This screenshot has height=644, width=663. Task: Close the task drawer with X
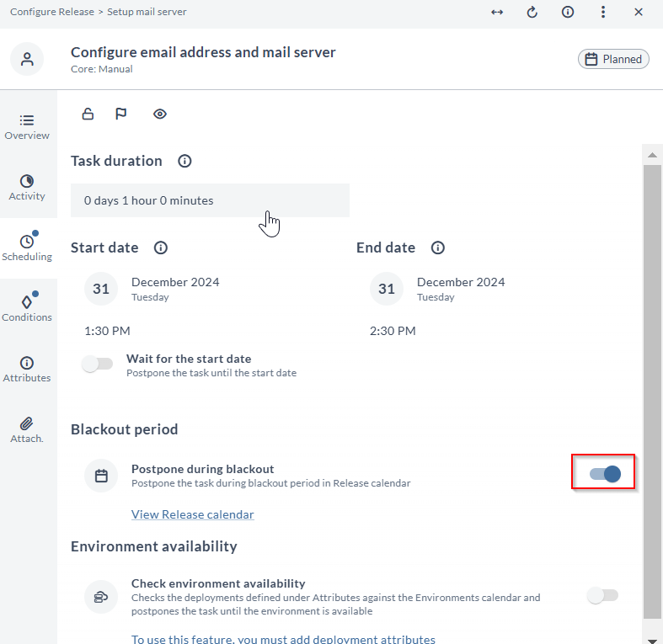tap(639, 12)
